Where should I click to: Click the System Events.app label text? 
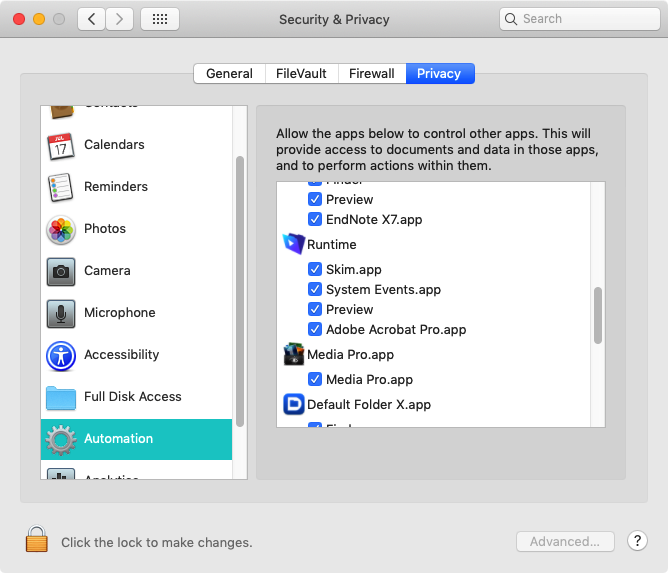click(383, 290)
